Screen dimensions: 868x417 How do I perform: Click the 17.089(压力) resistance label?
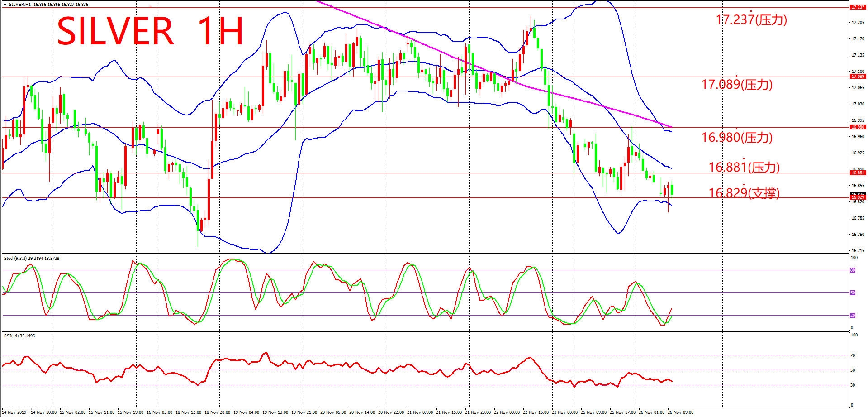(737, 84)
